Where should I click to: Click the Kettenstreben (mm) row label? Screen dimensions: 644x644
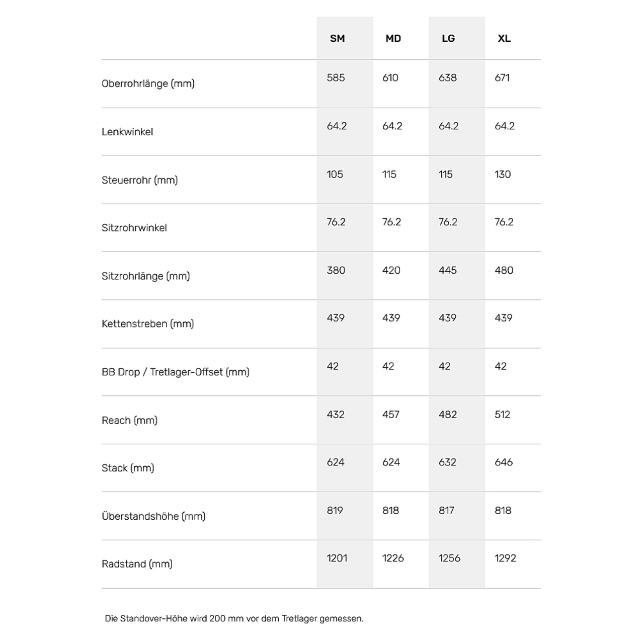point(148,324)
